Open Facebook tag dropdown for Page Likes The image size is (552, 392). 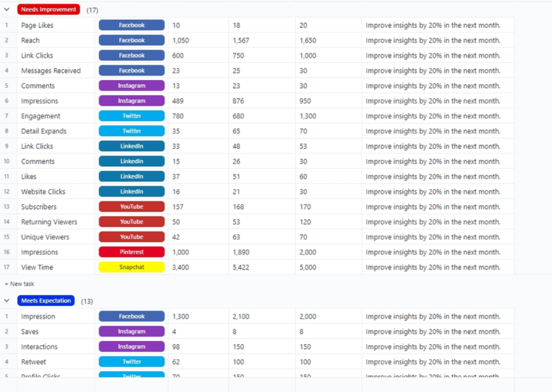point(132,25)
